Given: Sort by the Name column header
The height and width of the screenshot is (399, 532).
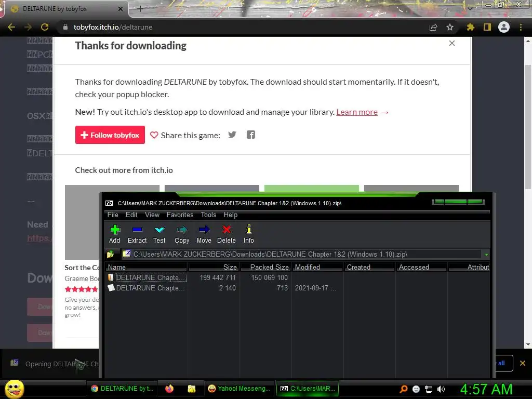Looking at the screenshot, I should [x=146, y=268].
